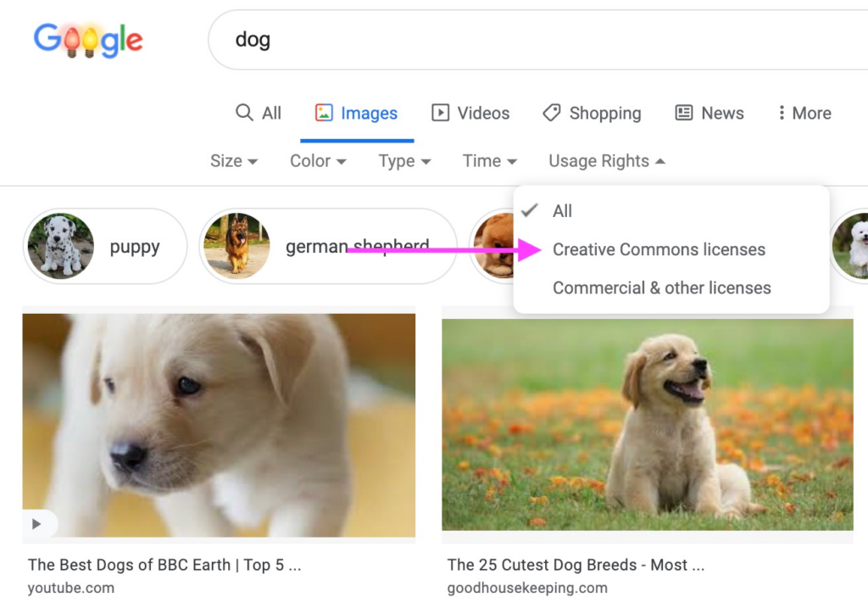
Task: Select the Images tab
Action: [x=357, y=113]
